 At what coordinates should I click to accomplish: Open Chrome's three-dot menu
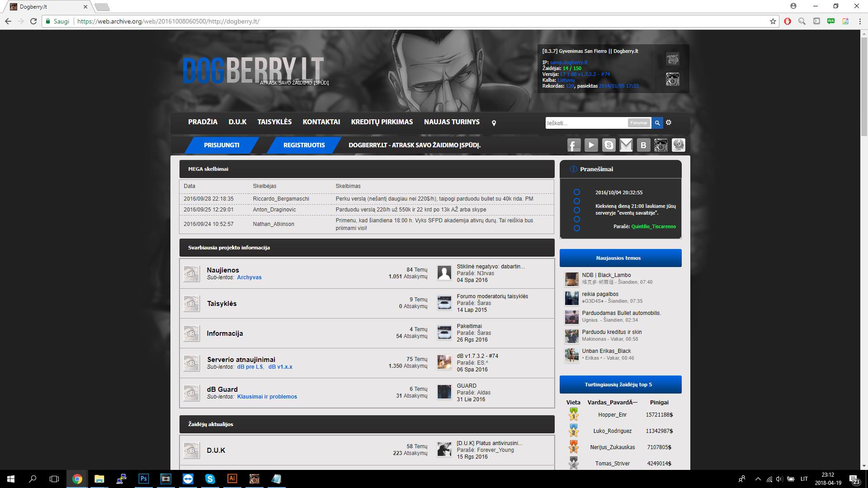click(x=859, y=21)
